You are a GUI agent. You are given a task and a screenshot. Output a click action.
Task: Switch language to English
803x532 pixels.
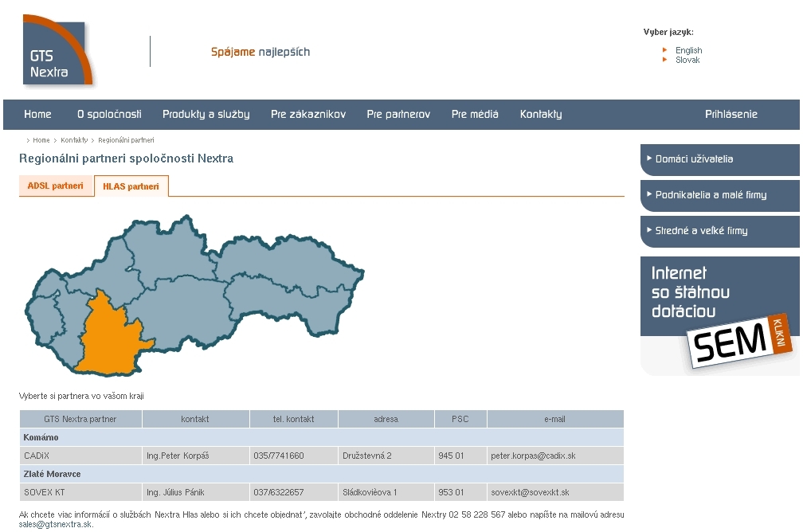pyautogui.click(x=688, y=50)
